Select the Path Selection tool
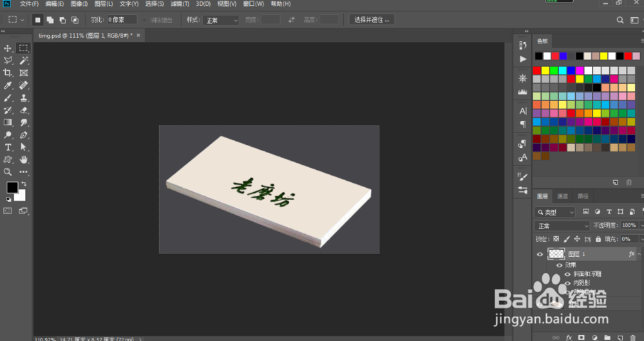Viewport: 644px width, 341px height. pos(23,147)
